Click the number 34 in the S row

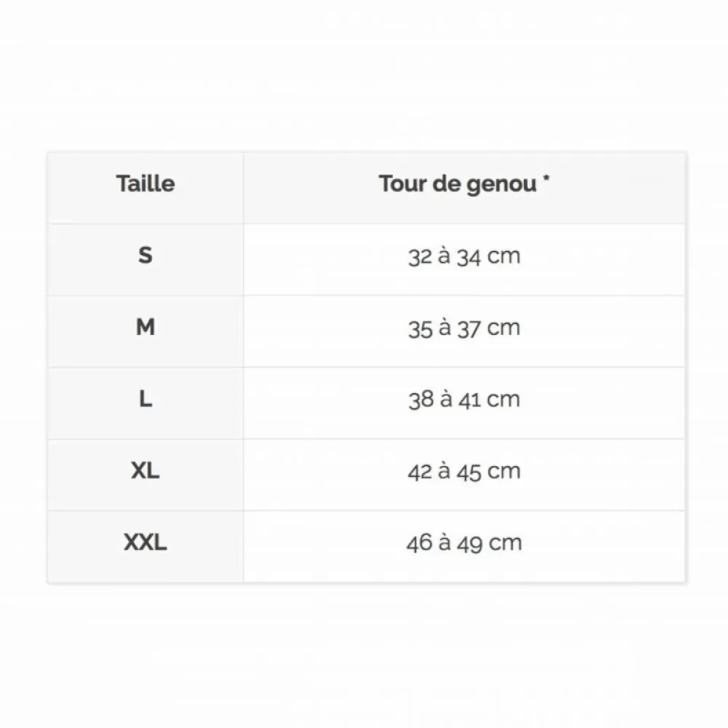click(468, 256)
